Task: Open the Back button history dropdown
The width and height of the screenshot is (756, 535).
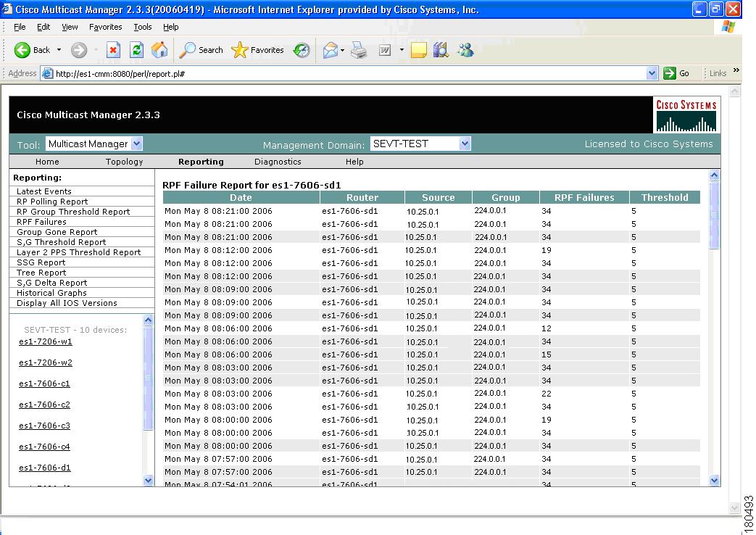Action: [59, 50]
